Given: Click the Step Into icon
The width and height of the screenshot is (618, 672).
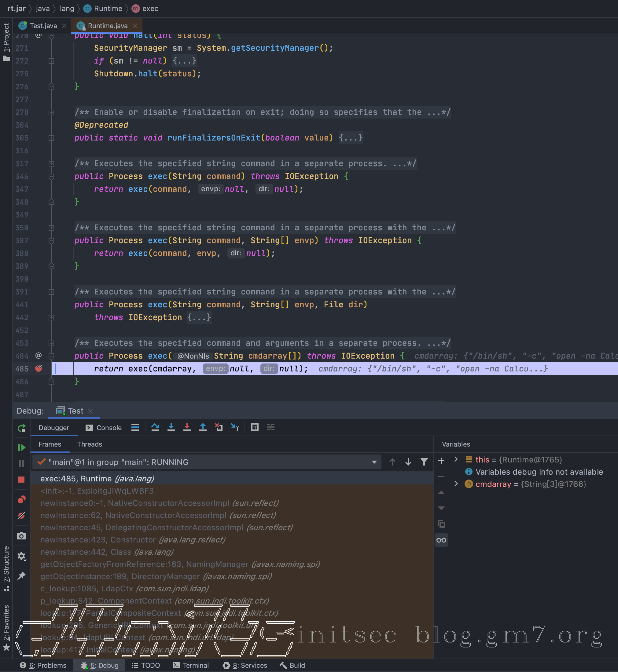Looking at the screenshot, I should [x=171, y=427].
